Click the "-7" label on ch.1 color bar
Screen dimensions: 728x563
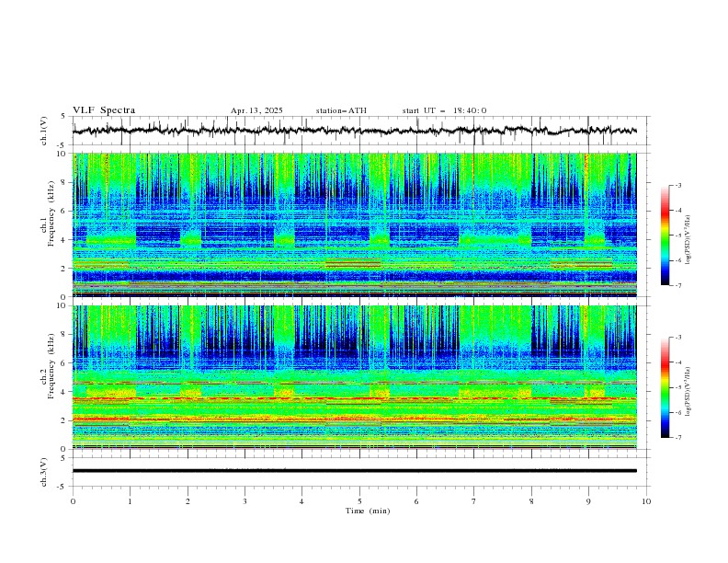click(678, 285)
